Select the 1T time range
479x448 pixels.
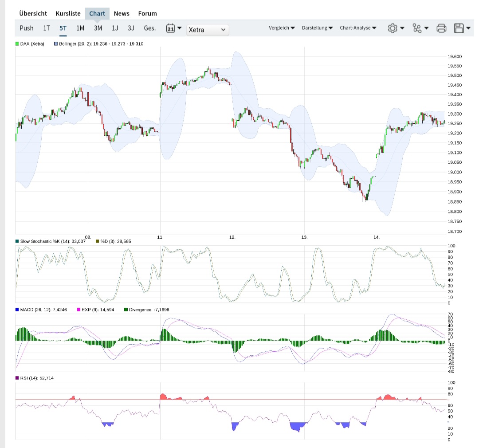coord(47,28)
